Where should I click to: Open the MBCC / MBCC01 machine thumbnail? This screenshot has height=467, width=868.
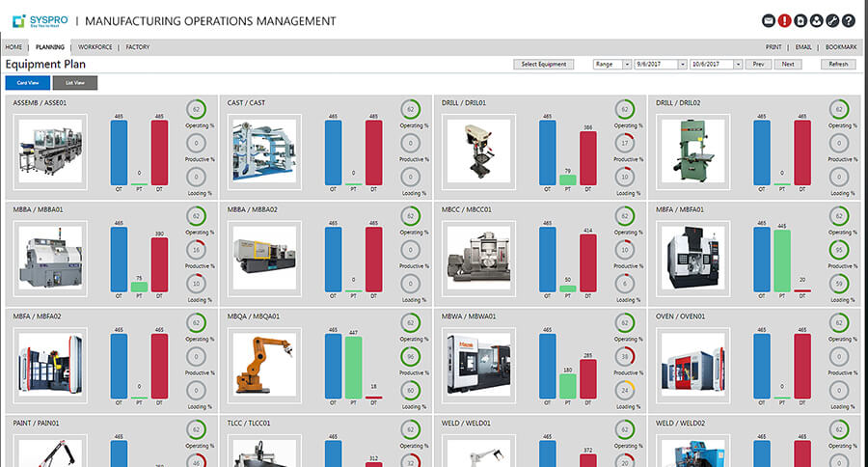tap(478, 259)
